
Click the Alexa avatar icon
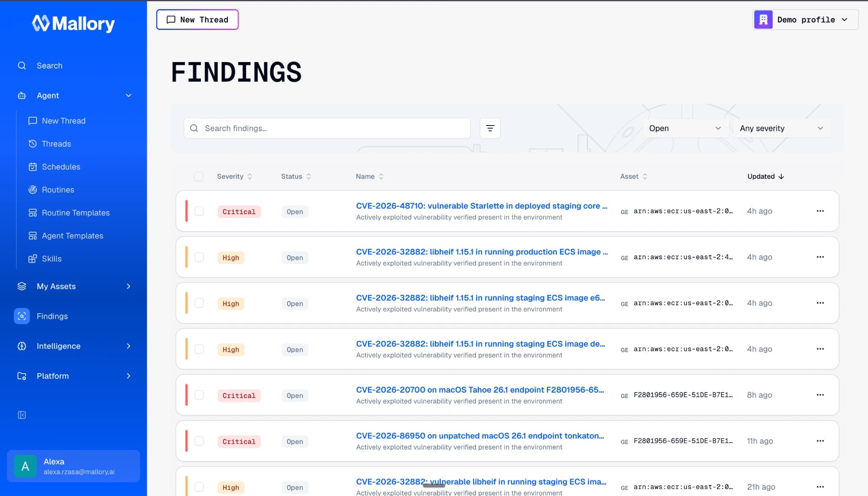tap(25, 466)
